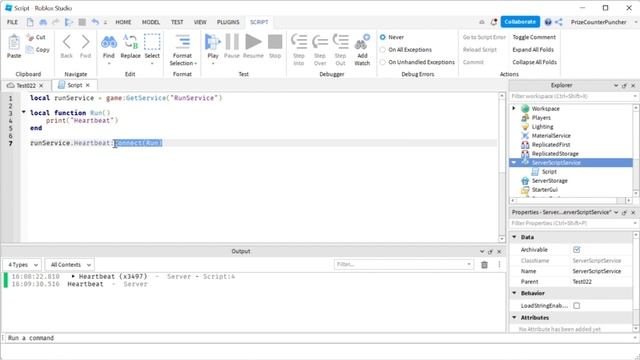This screenshot has width=640, height=360.
Task: Clear output with the trash icon
Action: coord(484,264)
